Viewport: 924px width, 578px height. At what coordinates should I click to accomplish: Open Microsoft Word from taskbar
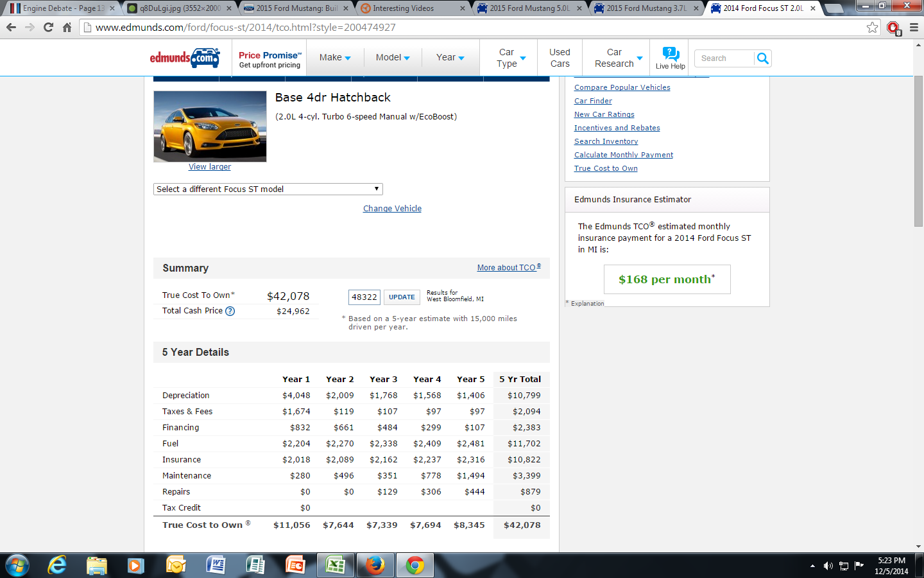tap(216, 565)
